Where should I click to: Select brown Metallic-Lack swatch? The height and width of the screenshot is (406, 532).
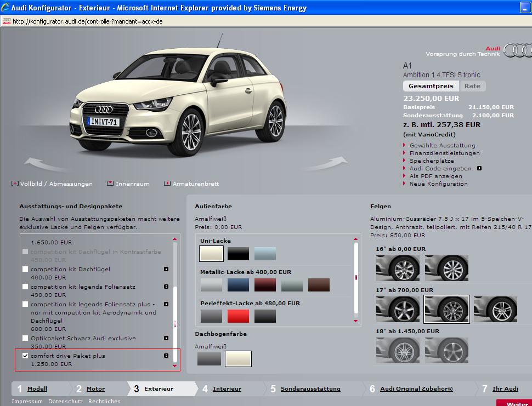coord(319,285)
